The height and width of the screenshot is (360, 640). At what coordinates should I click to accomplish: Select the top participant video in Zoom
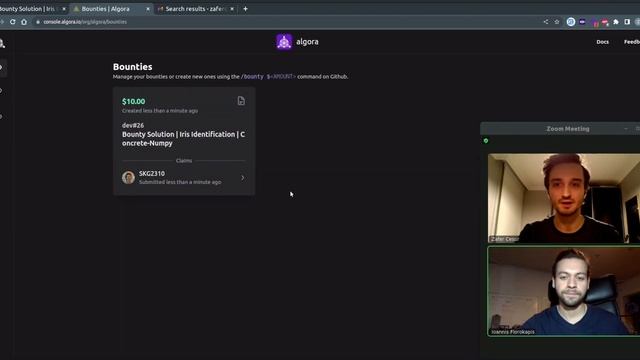tap(564, 198)
